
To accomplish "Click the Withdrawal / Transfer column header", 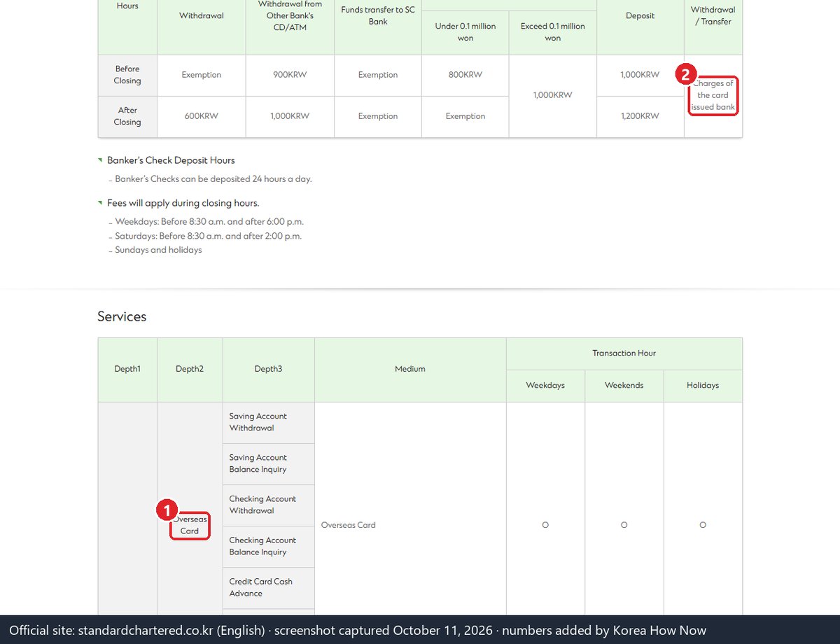I will 713,15.
